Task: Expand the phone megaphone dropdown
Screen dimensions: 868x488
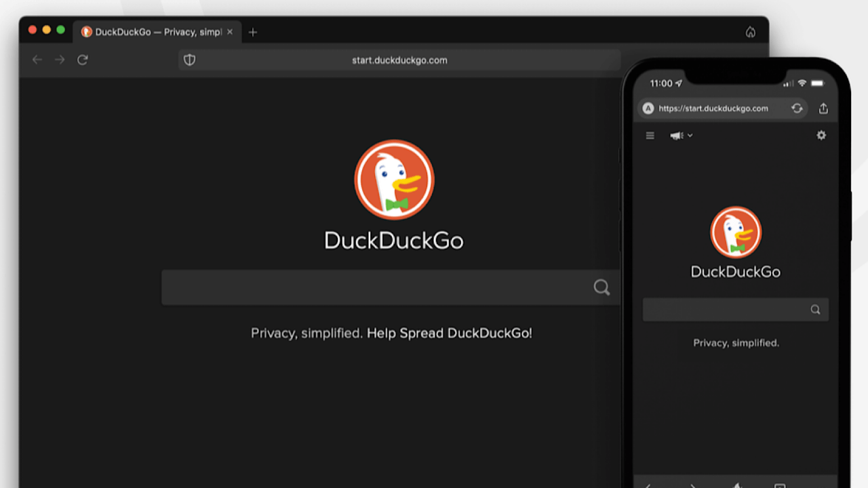Action: click(682, 136)
